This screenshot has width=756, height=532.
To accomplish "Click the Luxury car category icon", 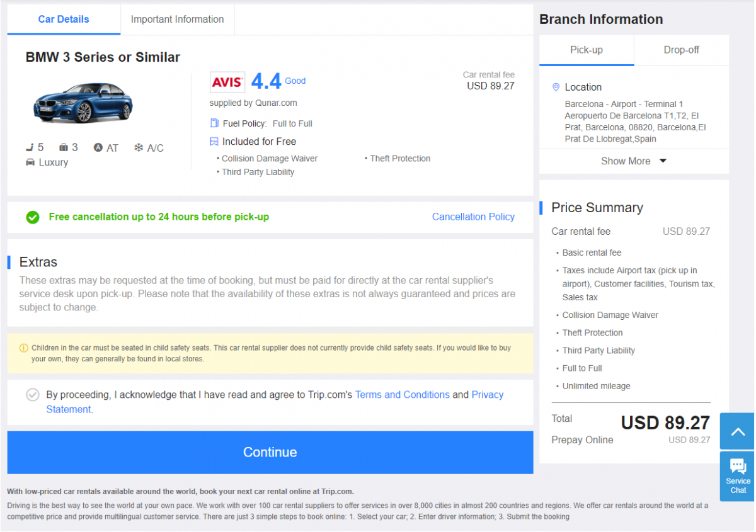I will [30, 162].
